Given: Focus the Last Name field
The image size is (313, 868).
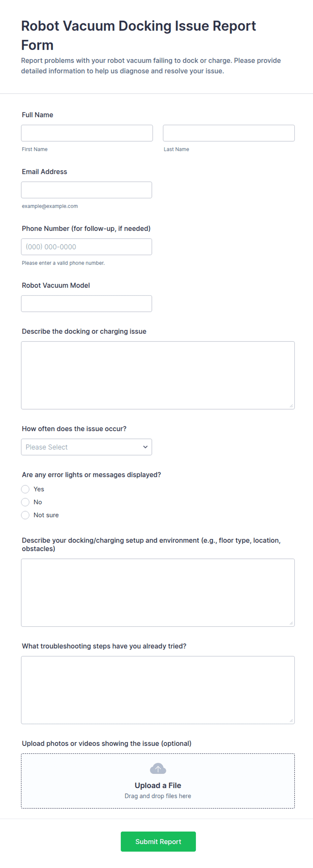Looking at the screenshot, I should [229, 133].
